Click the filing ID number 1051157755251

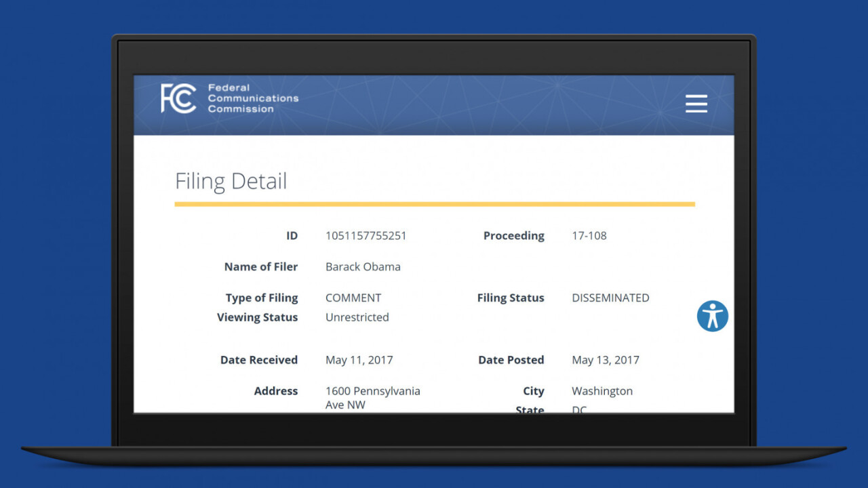[x=366, y=236]
